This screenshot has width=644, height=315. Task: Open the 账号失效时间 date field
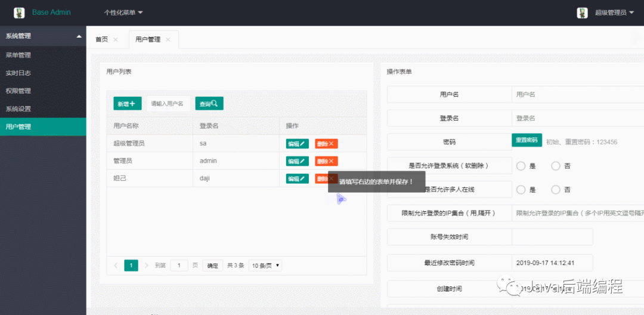coord(552,237)
